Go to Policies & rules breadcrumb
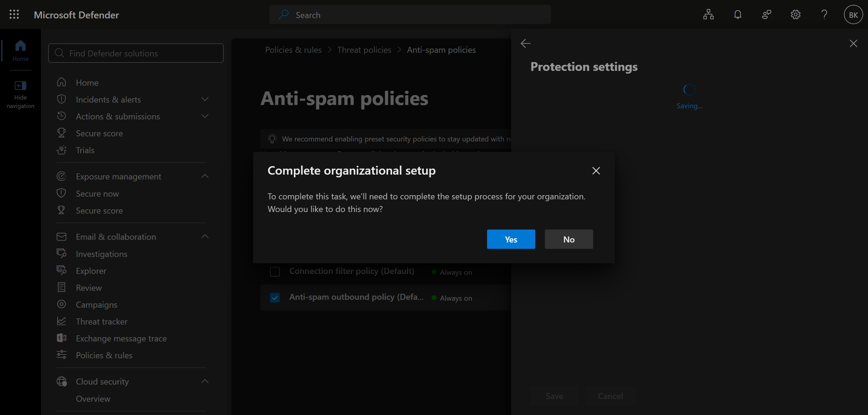The image size is (868, 415). click(293, 49)
